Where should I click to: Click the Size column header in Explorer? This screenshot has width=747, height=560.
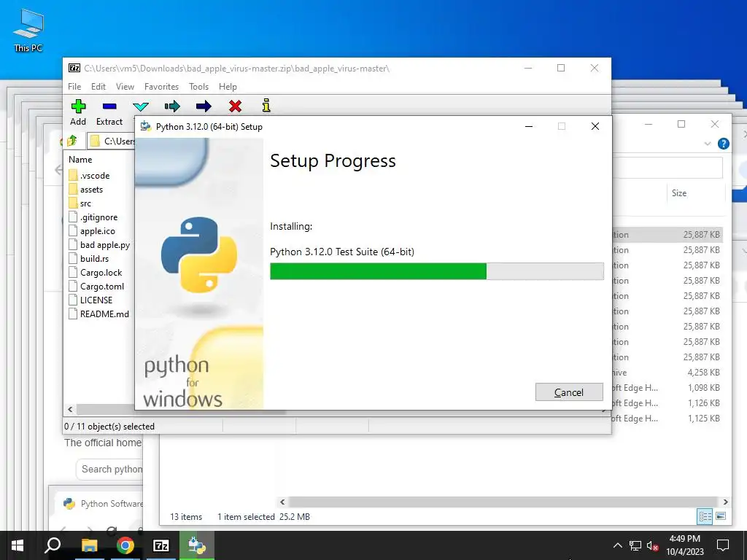(x=679, y=192)
